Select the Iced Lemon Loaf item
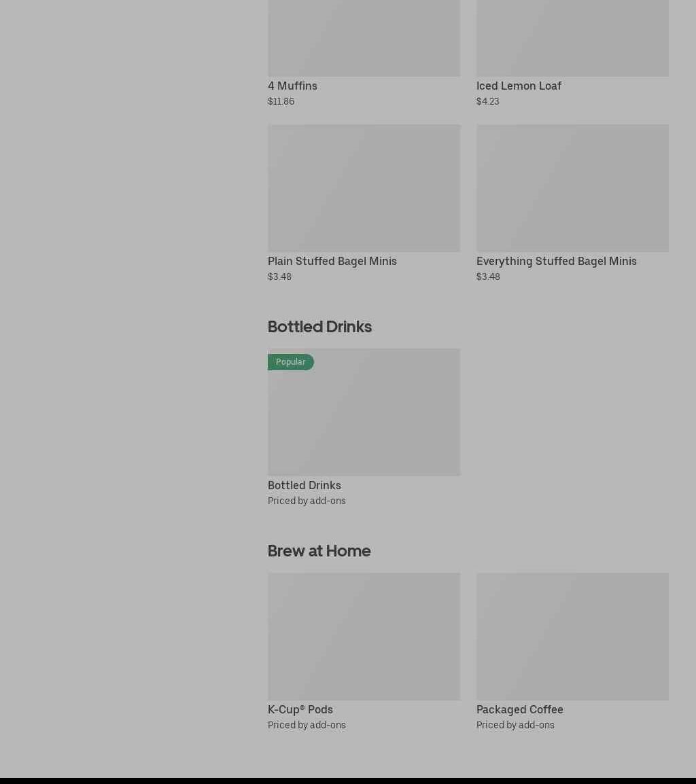 click(x=519, y=86)
